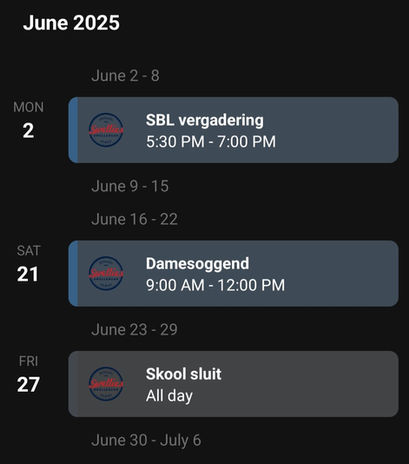This screenshot has height=464, width=409.
Task: Click the 5:30 PM - 7:00 PM time text
Action: point(211,141)
